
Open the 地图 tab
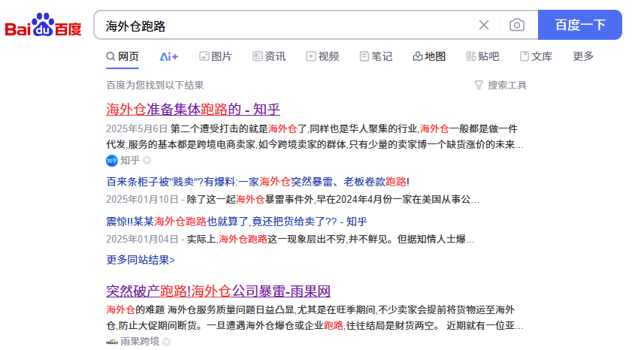[x=429, y=56]
